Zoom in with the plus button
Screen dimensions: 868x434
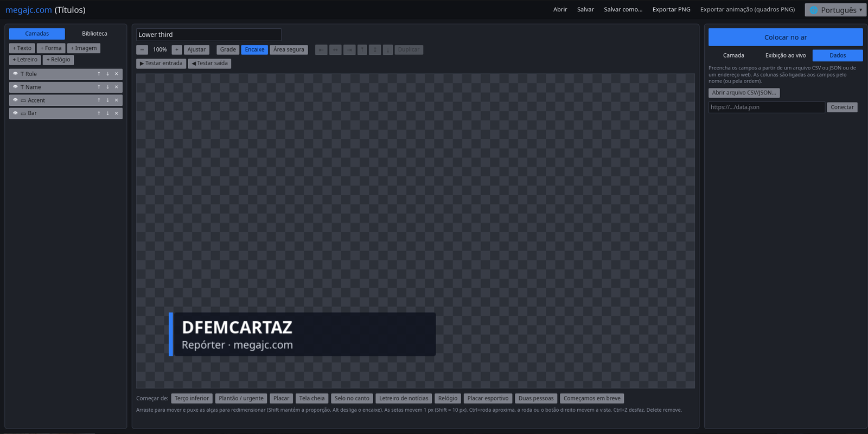(176, 50)
